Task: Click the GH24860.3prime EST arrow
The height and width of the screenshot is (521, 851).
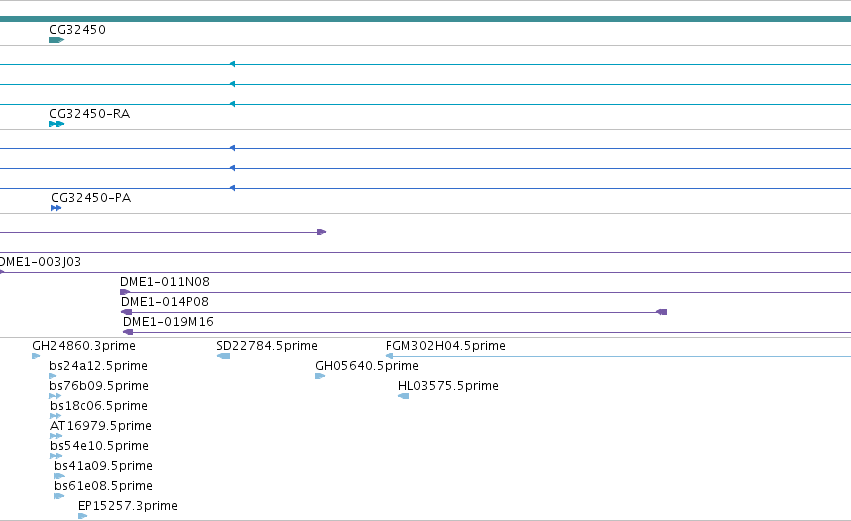Action: click(x=36, y=356)
